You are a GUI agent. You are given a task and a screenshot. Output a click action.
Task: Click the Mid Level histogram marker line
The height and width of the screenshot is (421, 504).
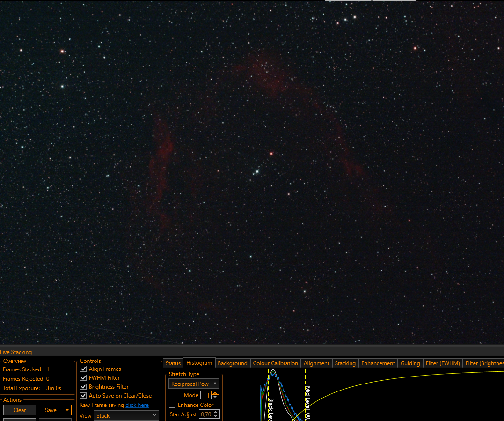305,395
